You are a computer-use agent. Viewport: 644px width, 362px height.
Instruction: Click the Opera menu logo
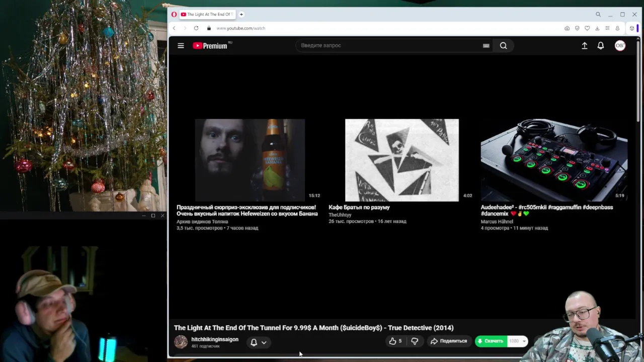174,15
